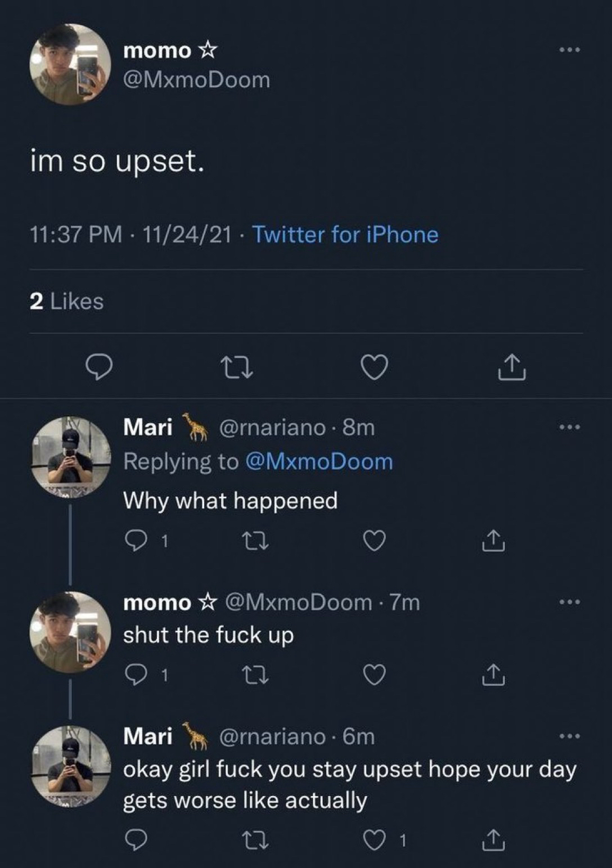Open more options on Mari's first reply
This screenshot has width=612, height=868.
pyautogui.click(x=569, y=428)
